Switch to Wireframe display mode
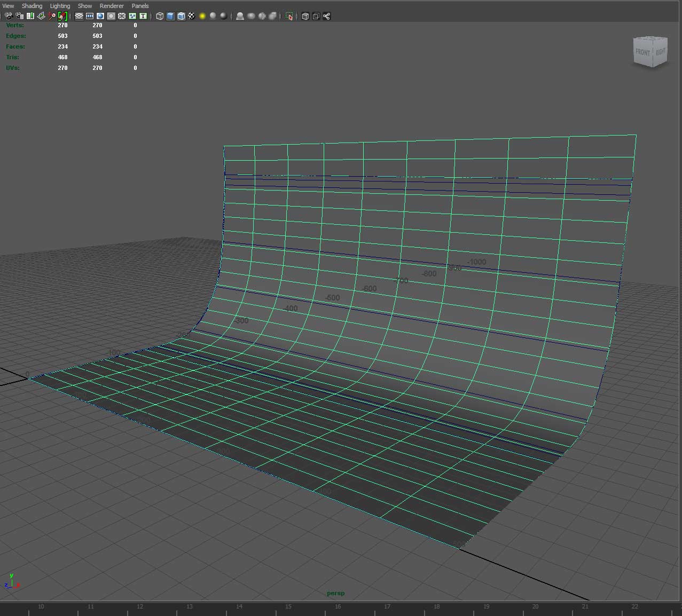Image resolution: width=682 pixels, height=616 pixels. pyautogui.click(x=160, y=16)
